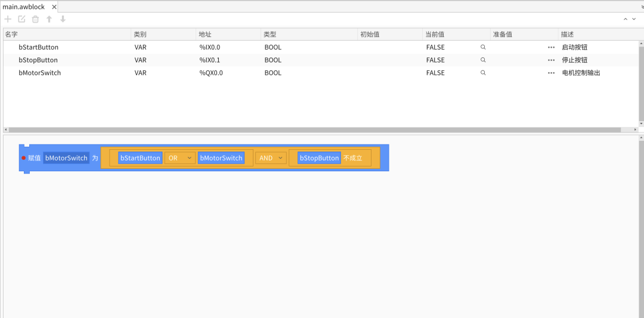The width and height of the screenshot is (644, 318).
Task: Expand panel with the down chevron
Action: tap(634, 19)
